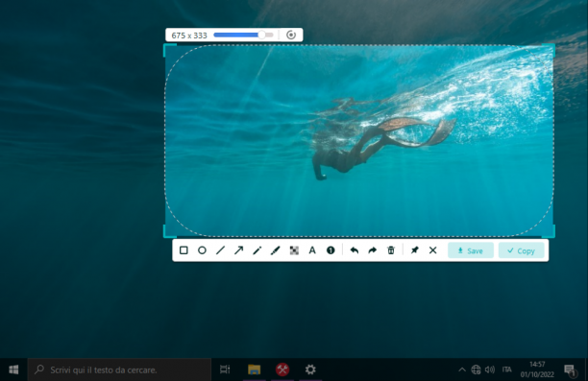588x381 pixels.
Task: Cancel the capture with the X icon
Action: 432,250
